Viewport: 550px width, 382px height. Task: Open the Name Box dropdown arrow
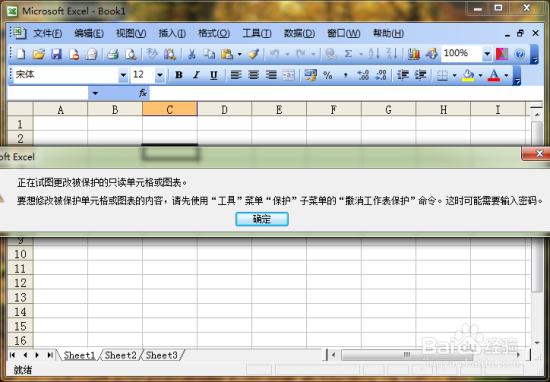click(x=95, y=93)
